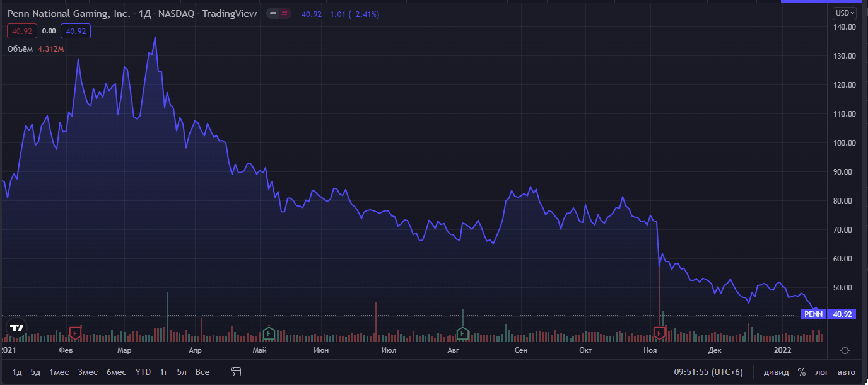Click the 0.00 spread value
The width and height of the screenshot is (868, 385).
49,31
